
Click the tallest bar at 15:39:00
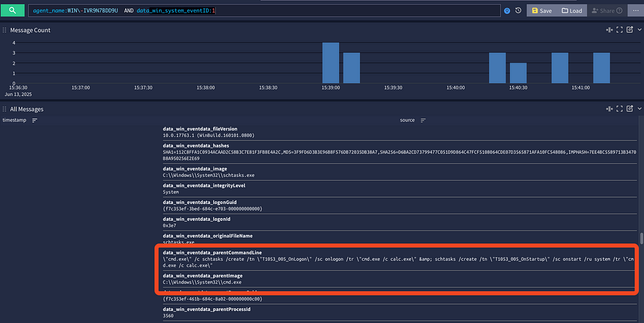pos(330,62)
